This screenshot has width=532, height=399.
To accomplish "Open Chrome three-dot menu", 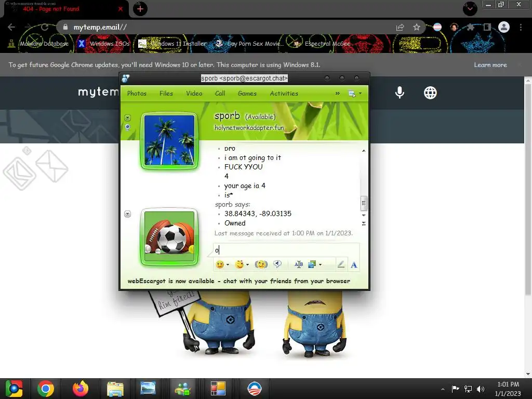I will pyautogui.click(x=521, y=27).
